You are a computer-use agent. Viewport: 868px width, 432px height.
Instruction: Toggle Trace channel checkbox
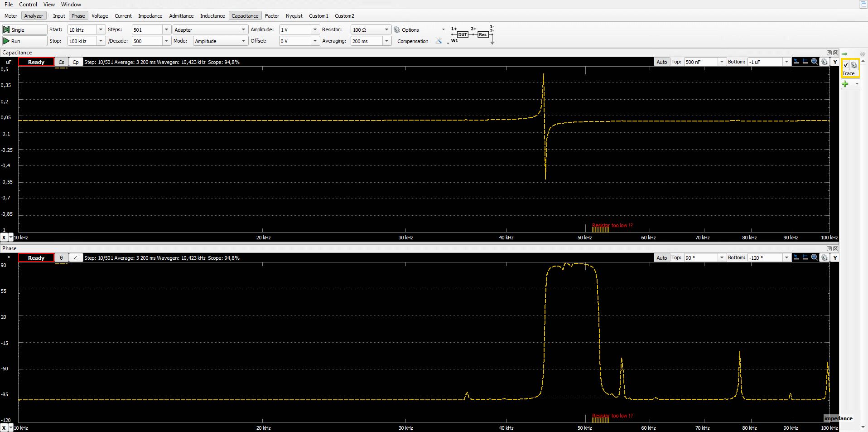(846, 65)
